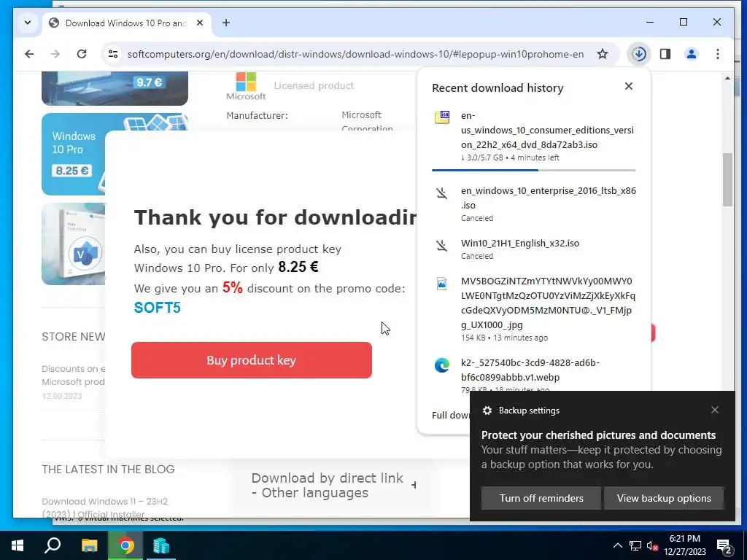Click Turn off reminders
747x560 pixels.
541,498
